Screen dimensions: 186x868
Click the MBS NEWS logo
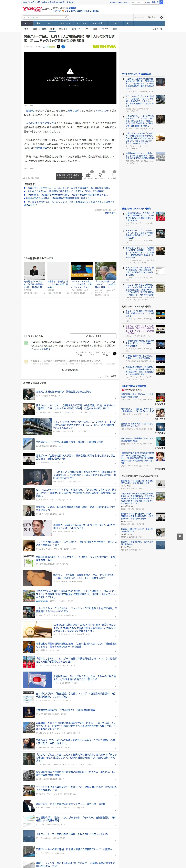click(x=104, y=47)
